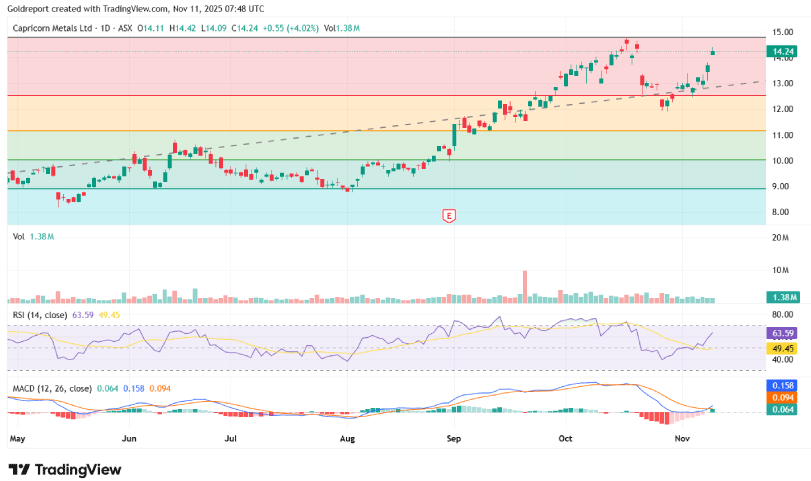Click the Jun label on time axis

(129, 438)
